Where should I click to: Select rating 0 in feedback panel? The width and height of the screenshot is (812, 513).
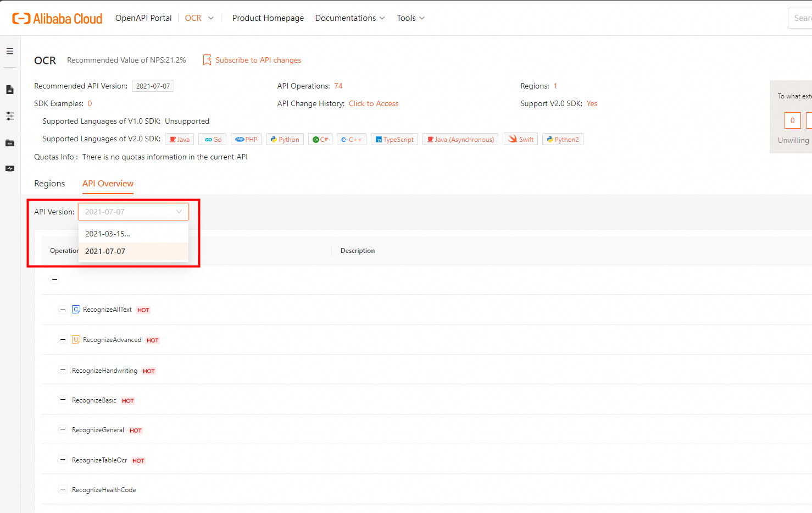(792, 120)
